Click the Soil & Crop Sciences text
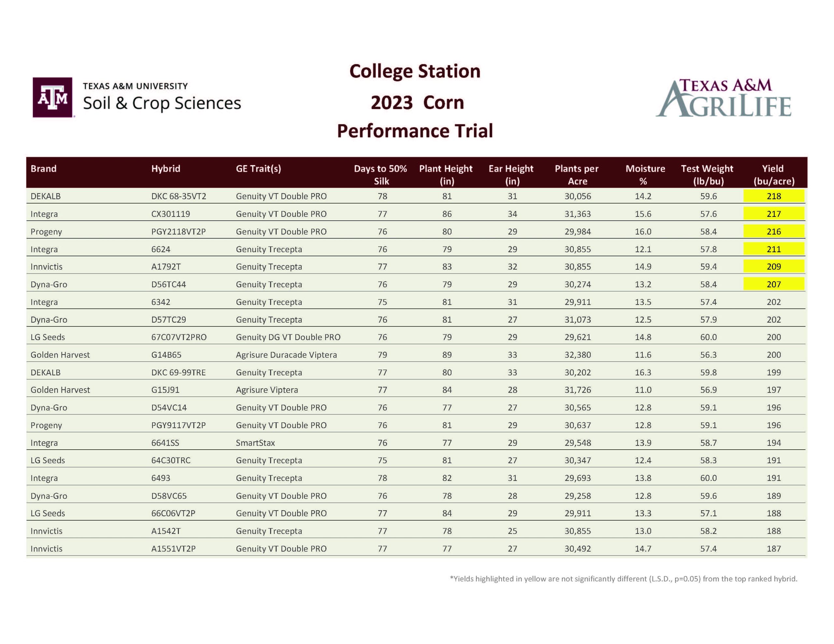834x644 pixels. click(x=162, y=103)
